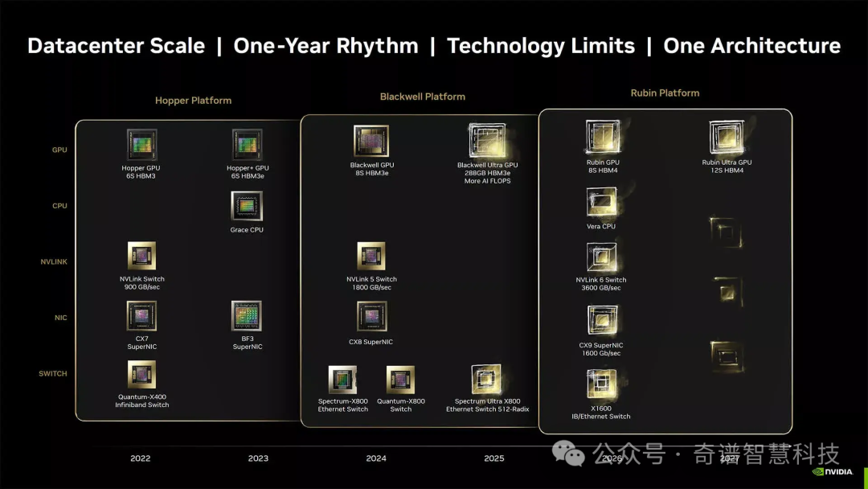Select the NVLink 6 Switch chip sketch
This screenshot has width=868, height=489.
(x=602, y=257)
